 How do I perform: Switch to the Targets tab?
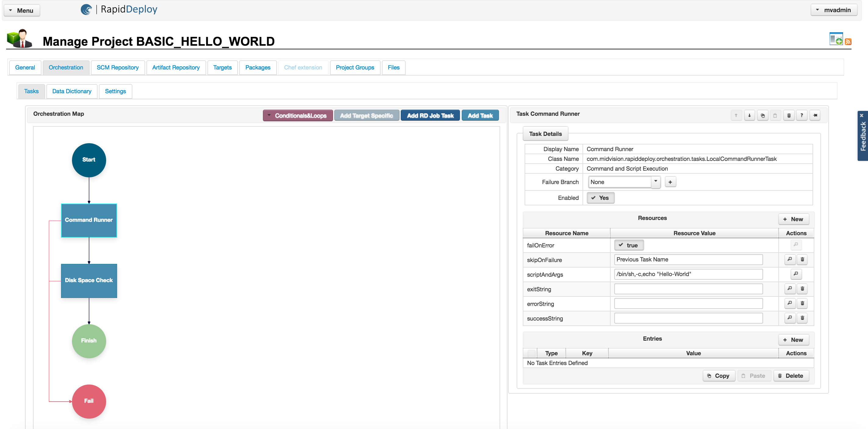coord(222,68)
